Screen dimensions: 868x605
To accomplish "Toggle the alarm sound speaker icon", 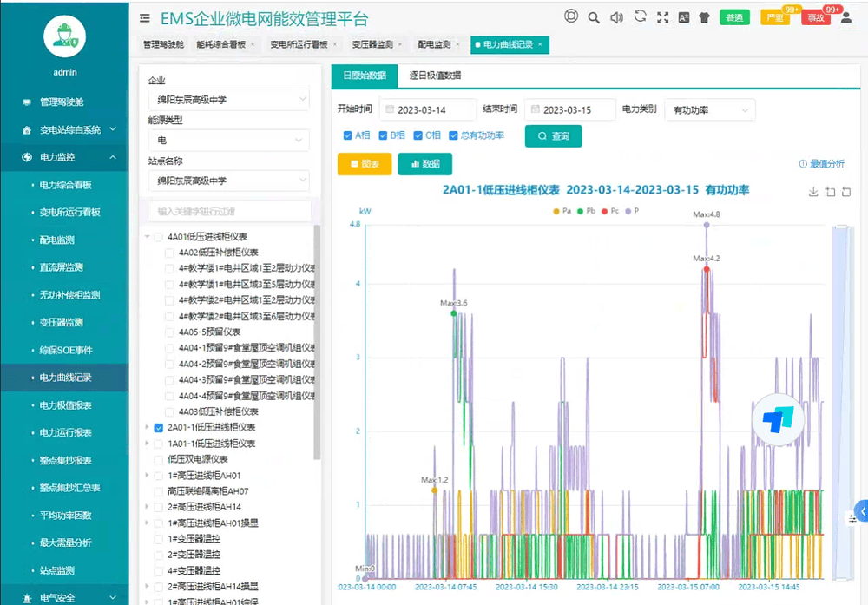I will pyautogui.click(x=616, y=17).
